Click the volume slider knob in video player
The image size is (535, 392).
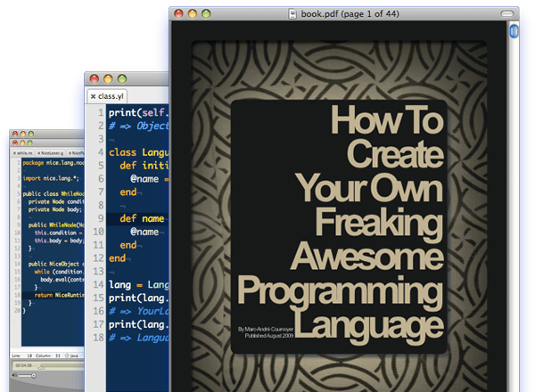click(x=34, y=376)
